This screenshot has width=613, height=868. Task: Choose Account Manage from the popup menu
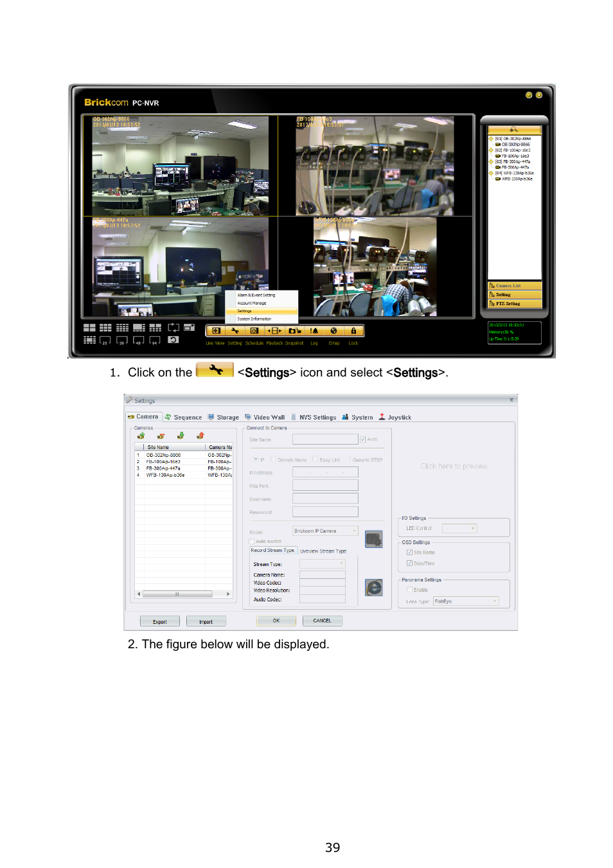pos(262,303)
